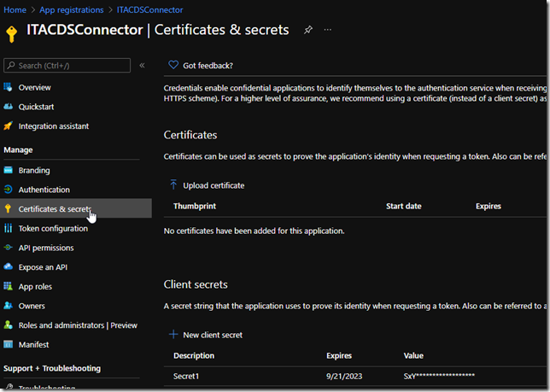Open Token configuration
Image resolution: width=550 pixels, height=392 pixels.
pos(53,229)
